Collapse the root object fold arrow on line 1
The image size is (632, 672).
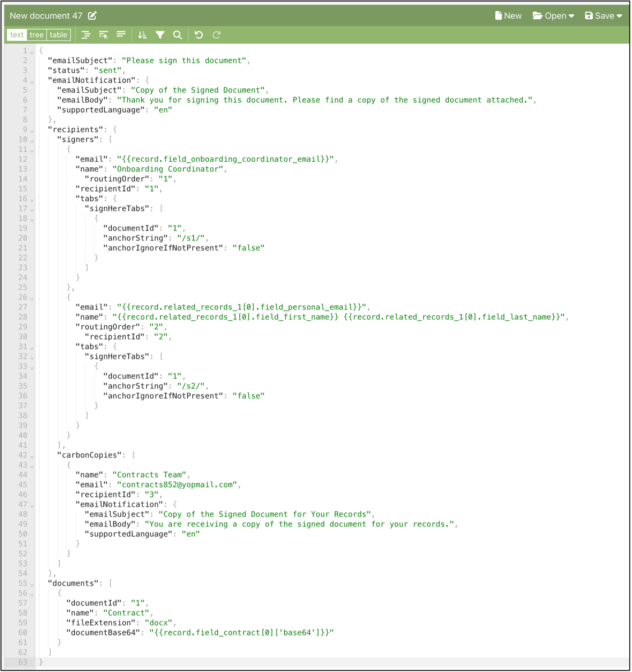tap(32, 52)
